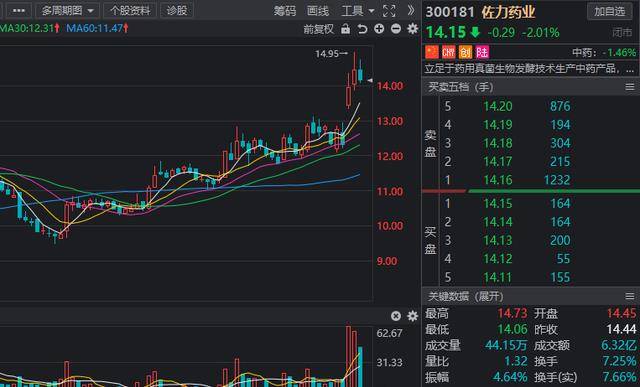Expand the 工具 dropdown menu
This screenshot has width=640, height=387.
358,11
